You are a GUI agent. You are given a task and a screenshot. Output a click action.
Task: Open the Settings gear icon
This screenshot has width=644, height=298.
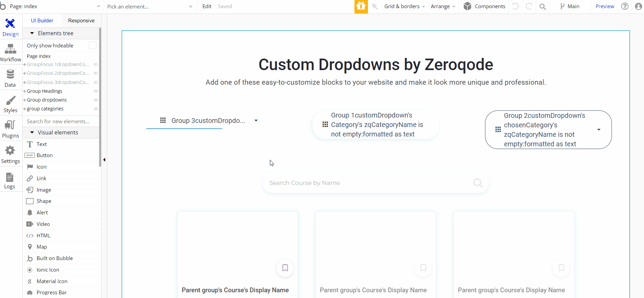coord(10,150)
